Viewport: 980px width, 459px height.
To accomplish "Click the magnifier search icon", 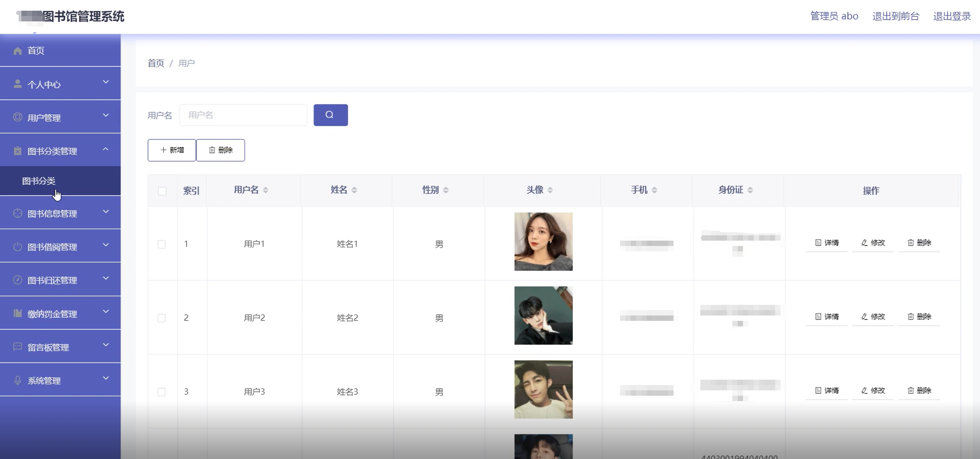I will tap(331, 115).
